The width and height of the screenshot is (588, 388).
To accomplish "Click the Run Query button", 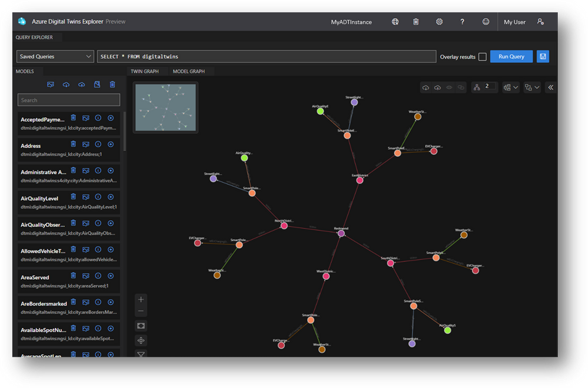I will 511,56.
